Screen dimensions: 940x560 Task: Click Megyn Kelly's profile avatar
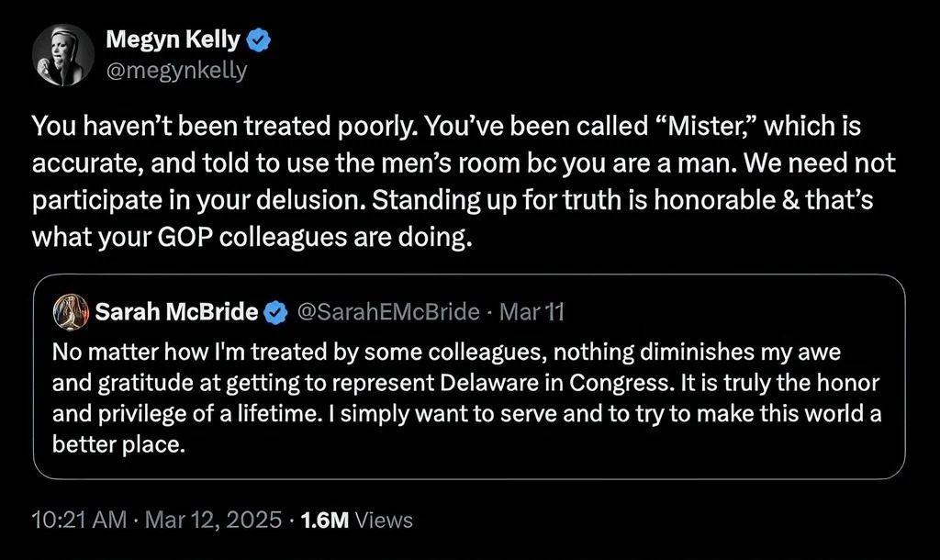64,54
